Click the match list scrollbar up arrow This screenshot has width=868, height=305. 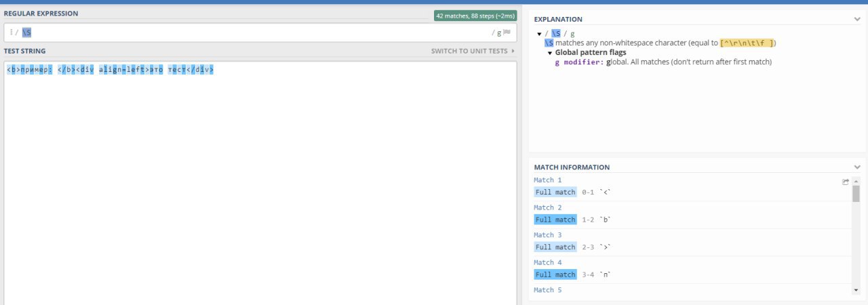(856, 181)
